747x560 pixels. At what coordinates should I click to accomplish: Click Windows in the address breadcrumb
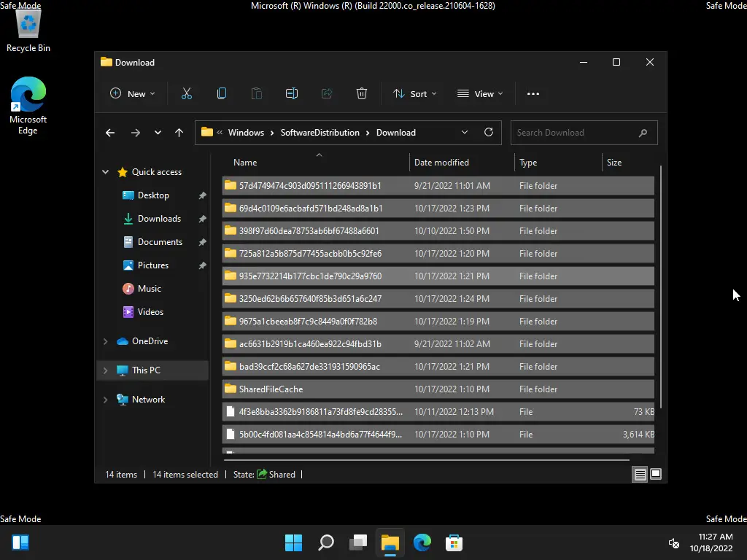click(x=246, y=133)
